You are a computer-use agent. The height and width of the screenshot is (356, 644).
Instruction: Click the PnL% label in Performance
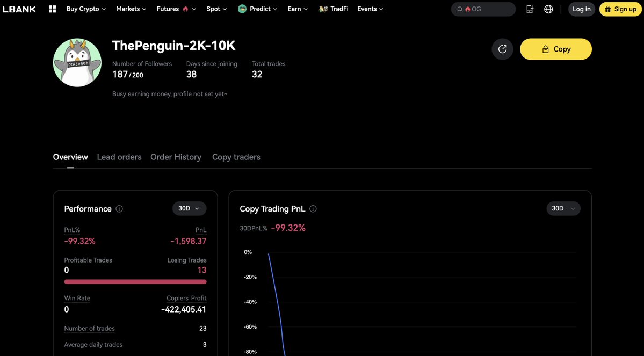(x=72, y=230)
